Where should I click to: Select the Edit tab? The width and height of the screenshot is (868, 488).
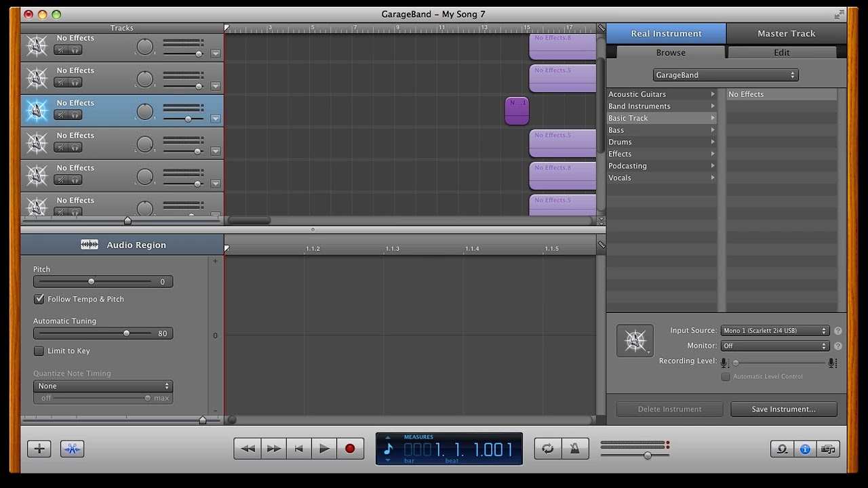click(x=782, y=52)
